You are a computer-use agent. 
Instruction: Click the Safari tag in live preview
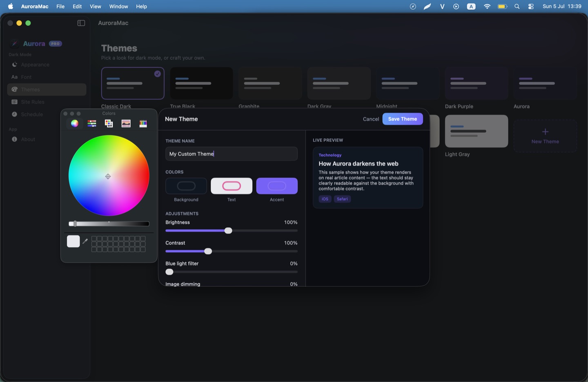[343, 199]
